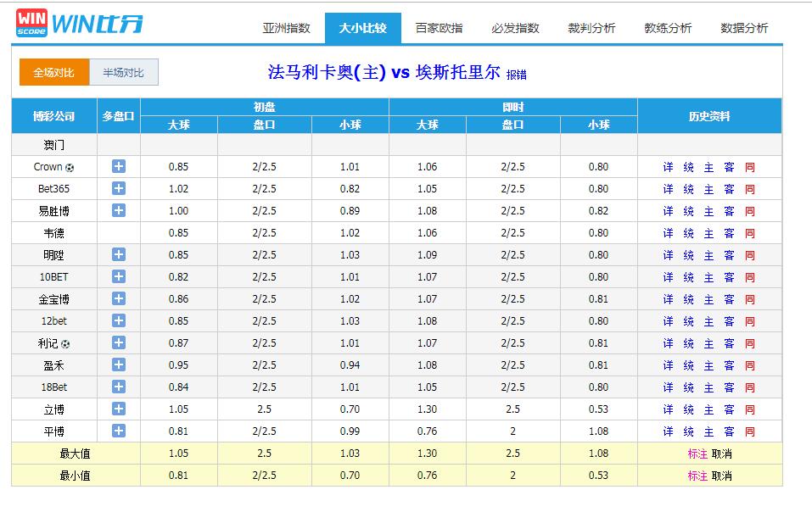Viewport: 812px width, 512px height.
Task: Expand Bet365 multi-handicap plus icon
Action: 119,188
